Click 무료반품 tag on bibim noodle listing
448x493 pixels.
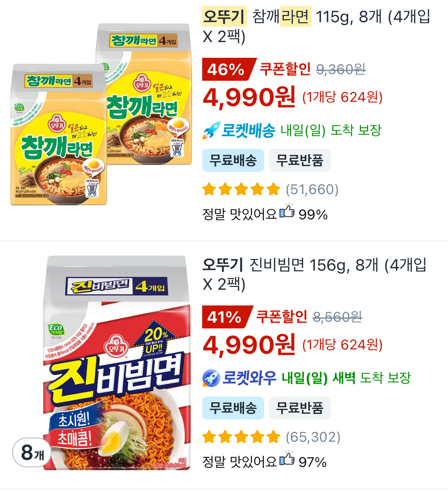point(299,408)
